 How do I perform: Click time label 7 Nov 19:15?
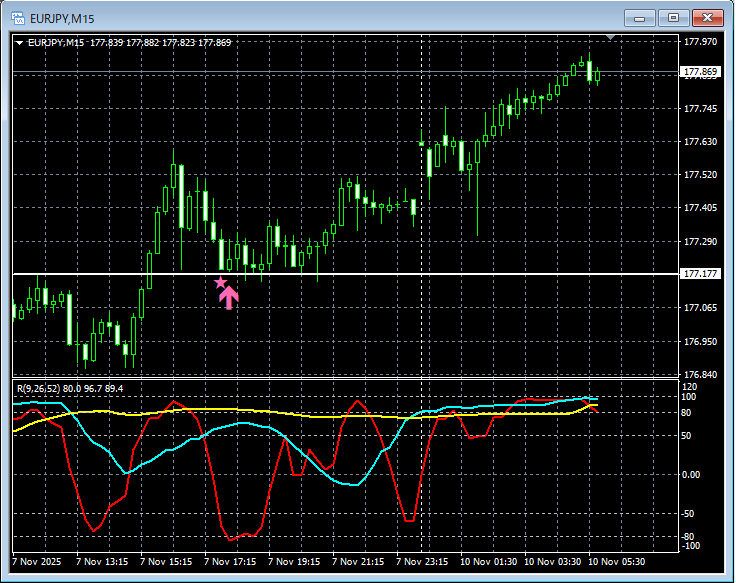[x=294, y=562]
